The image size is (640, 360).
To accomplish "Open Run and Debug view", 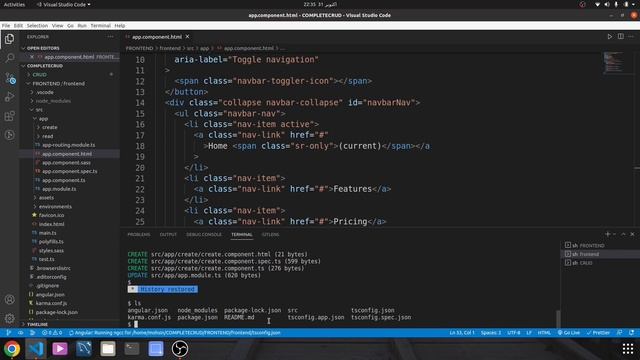I will tap(9, 97).
